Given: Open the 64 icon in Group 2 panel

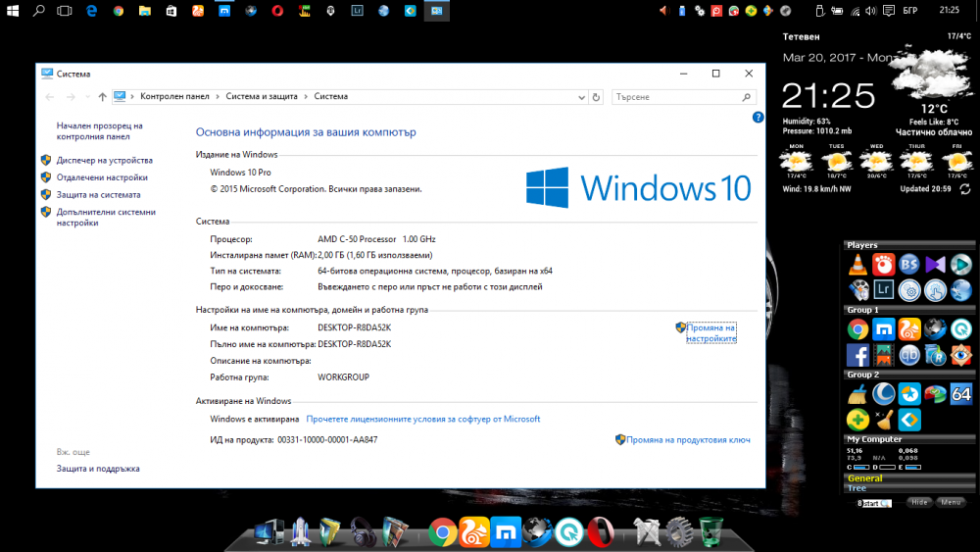Looking at the screenshot, I should point(961,394).
